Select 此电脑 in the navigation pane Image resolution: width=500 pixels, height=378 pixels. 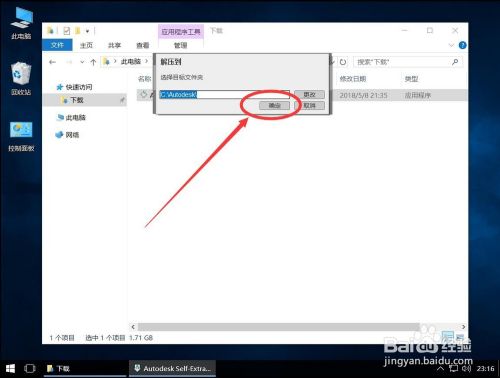(x=76, y=117)
